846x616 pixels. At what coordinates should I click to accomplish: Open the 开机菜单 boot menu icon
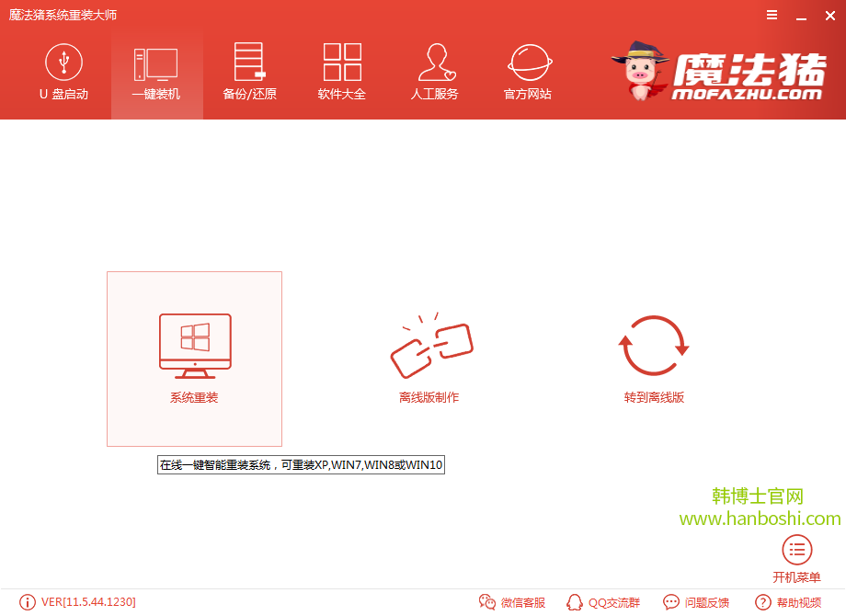pyautogui.click(x=796, y=551)
